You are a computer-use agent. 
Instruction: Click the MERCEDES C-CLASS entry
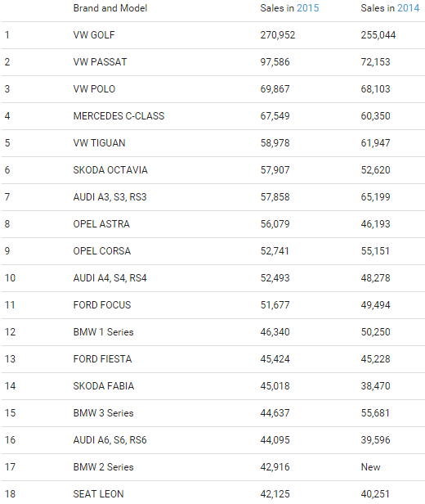point(119,116)
